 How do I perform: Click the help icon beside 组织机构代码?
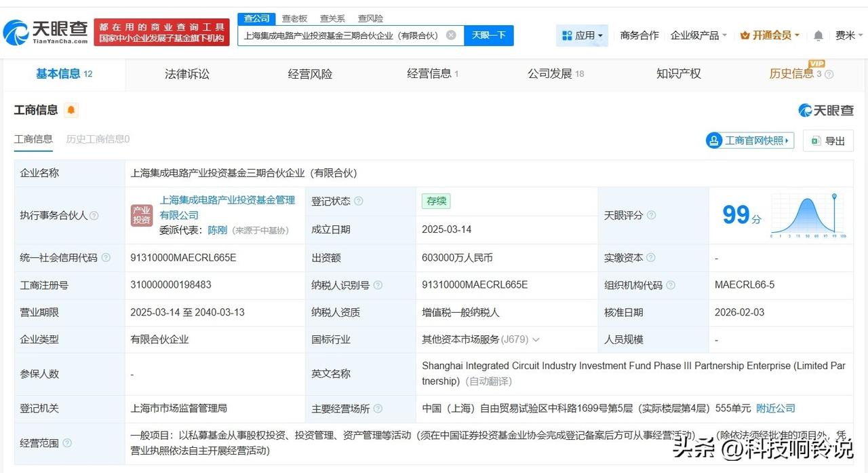[x=671, y=285]
